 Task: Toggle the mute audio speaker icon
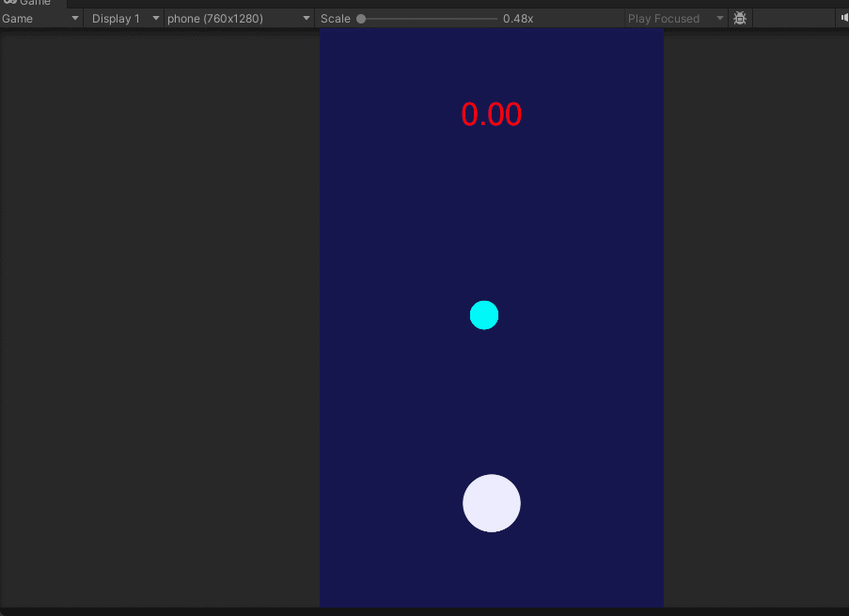pos(844,18)
